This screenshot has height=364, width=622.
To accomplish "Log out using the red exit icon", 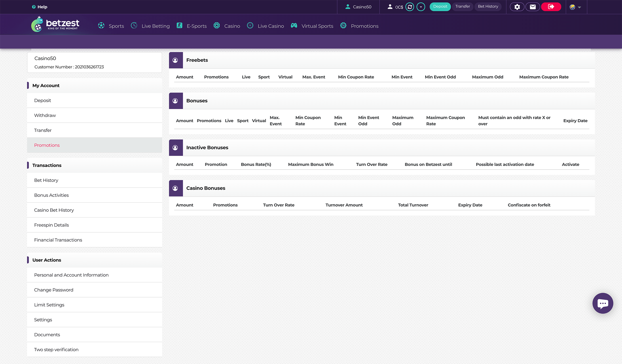I will [x=551, y=7].
